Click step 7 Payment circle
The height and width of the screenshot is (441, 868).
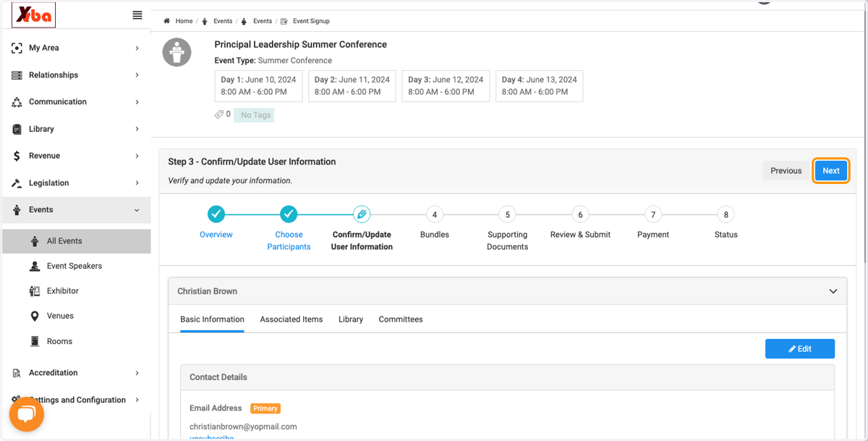coord(653,214)
